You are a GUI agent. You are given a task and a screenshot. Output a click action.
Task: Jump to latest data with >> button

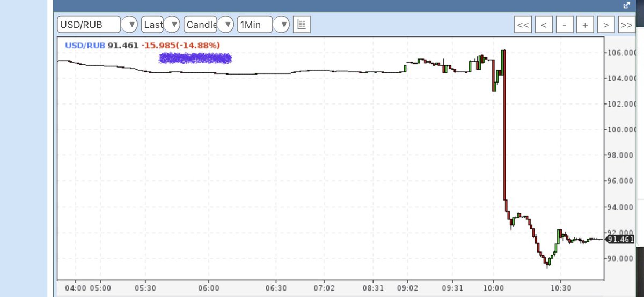pyautogui.click(x=626, y=25)
